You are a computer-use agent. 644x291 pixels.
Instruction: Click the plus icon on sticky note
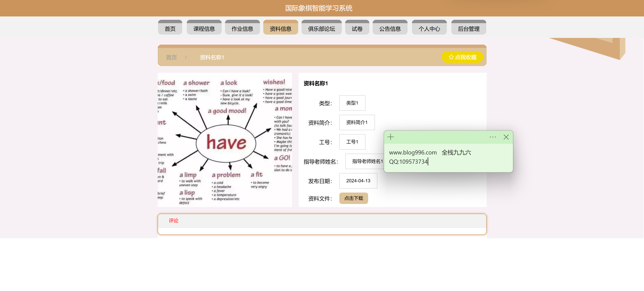[390, 137]
